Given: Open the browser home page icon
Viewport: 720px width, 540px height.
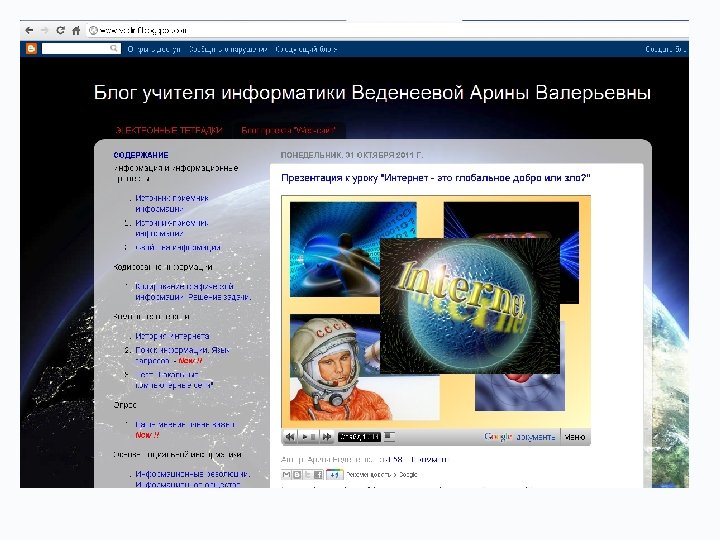Looking at the screenshot, I should (x=76, y=30).
